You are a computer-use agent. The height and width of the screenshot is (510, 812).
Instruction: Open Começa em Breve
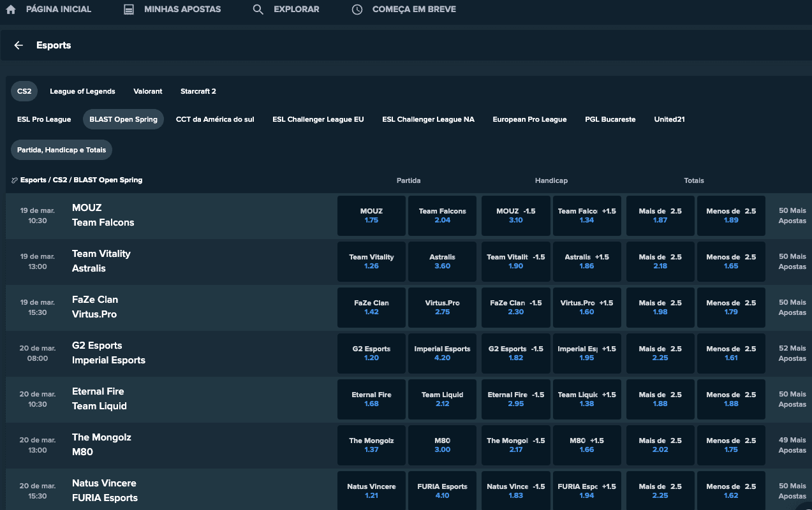414,10
